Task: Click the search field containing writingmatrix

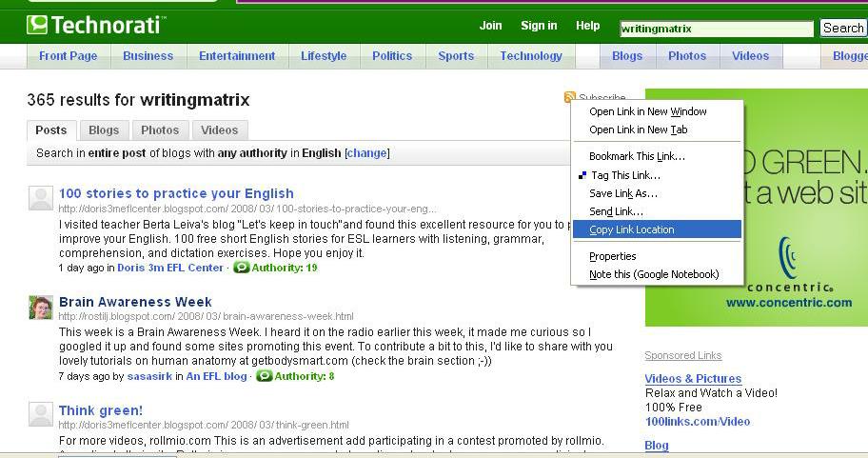Action: 717,29
